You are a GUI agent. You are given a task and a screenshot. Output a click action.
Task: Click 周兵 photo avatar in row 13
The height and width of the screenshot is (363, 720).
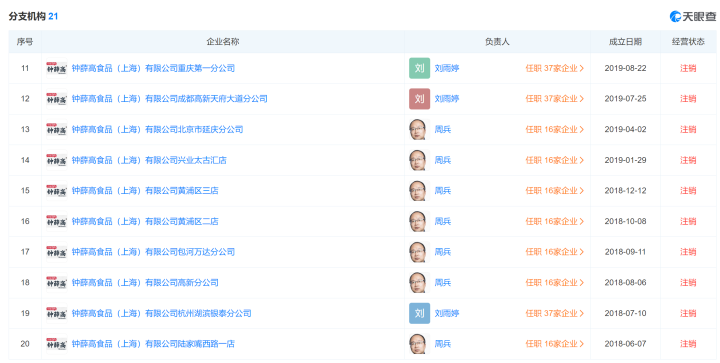418,129
